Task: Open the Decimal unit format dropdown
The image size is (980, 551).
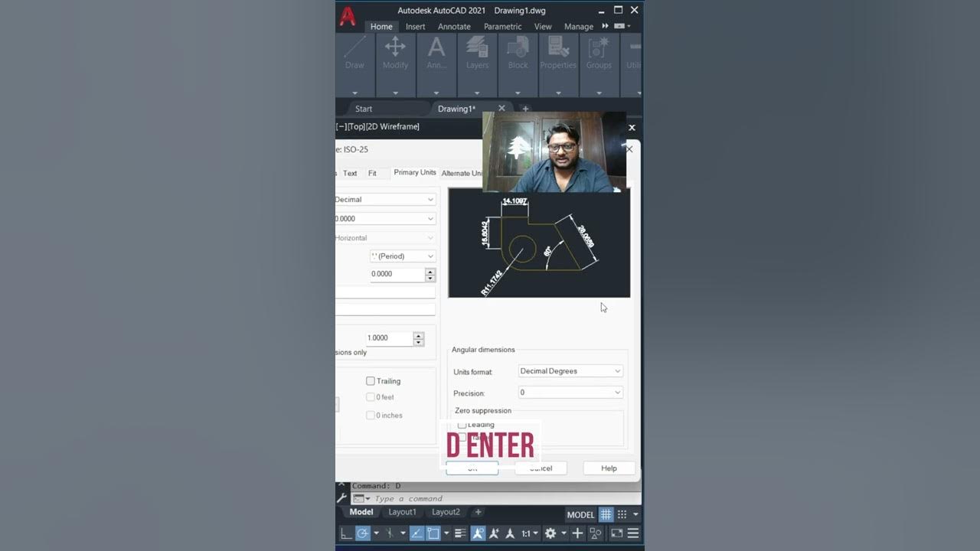Action: 385,199
